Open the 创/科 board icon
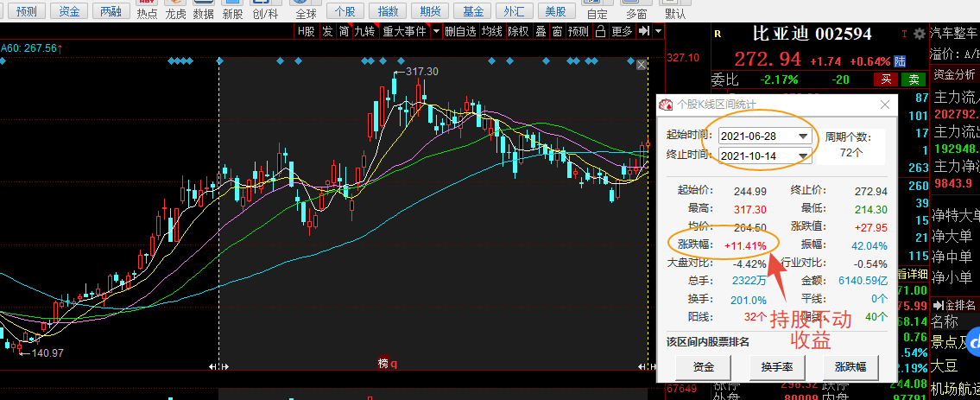The image size is (980, 400). pyautogui.click(x=266, y=10)
